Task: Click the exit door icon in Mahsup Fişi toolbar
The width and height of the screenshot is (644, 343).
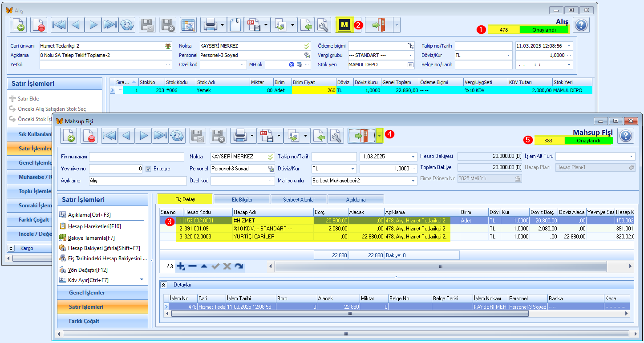Action: (361, 136)
